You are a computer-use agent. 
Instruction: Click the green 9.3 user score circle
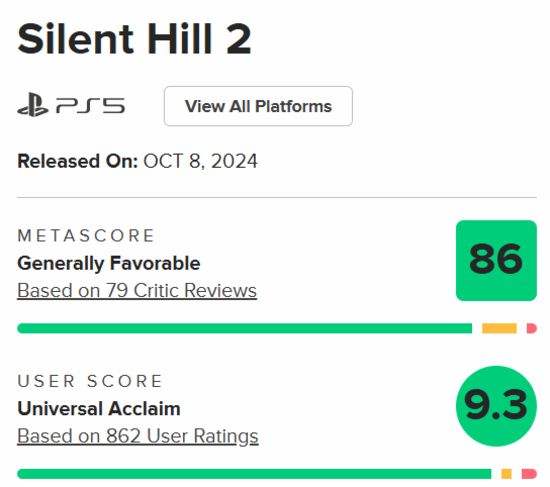pos(496,406)
